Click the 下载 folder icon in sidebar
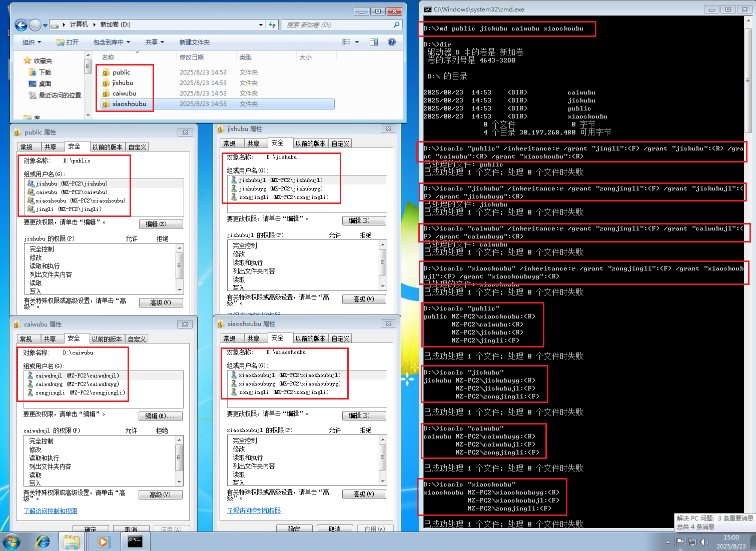Viewport: 756px width, 551px height. pos(33,72)
